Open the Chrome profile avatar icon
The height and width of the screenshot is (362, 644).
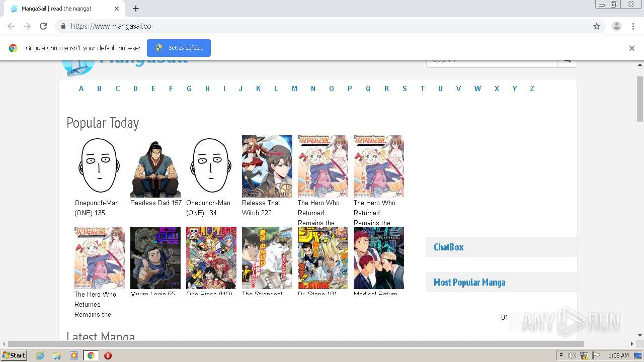(x=617, y=26)
